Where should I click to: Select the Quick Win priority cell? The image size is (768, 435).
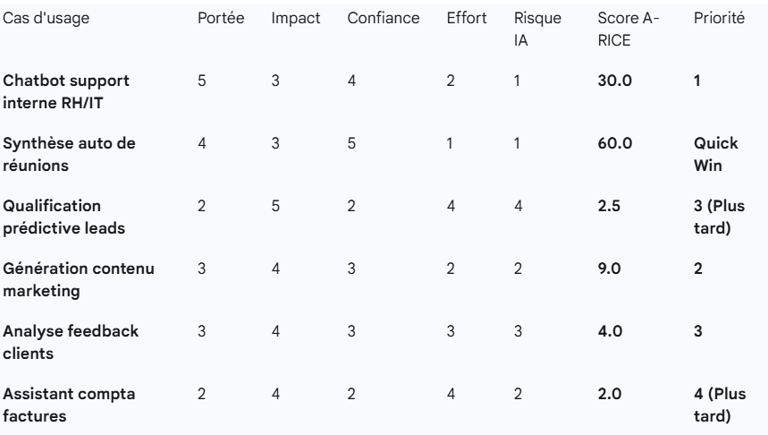pos(716,154)
